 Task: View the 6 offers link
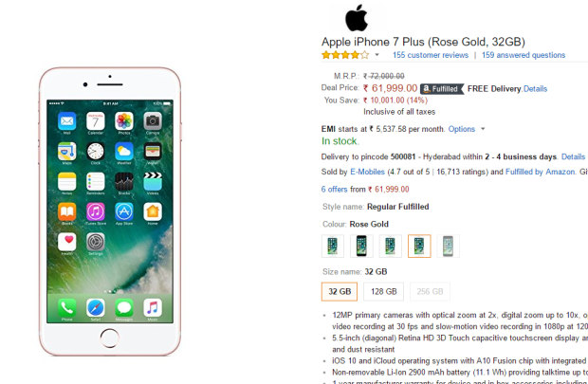tap(334, 190)
